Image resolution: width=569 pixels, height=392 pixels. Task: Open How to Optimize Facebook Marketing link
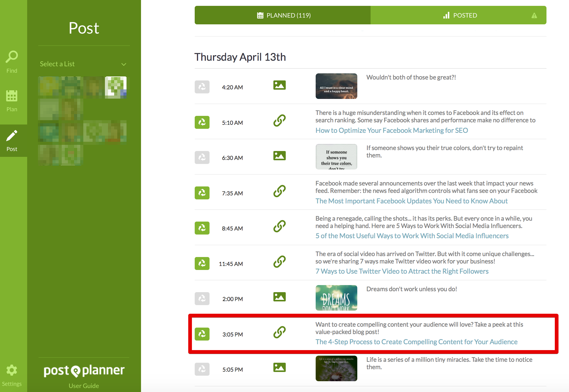[x=392, y=130]
